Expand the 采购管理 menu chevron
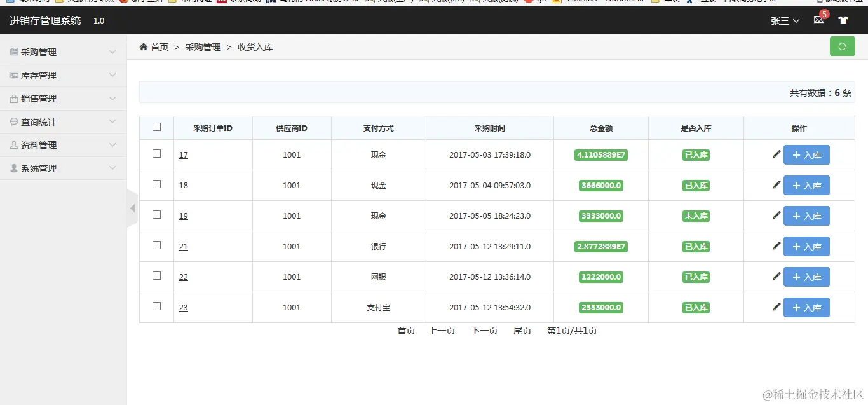Viewport: 868px width, 405px height. 112,52
